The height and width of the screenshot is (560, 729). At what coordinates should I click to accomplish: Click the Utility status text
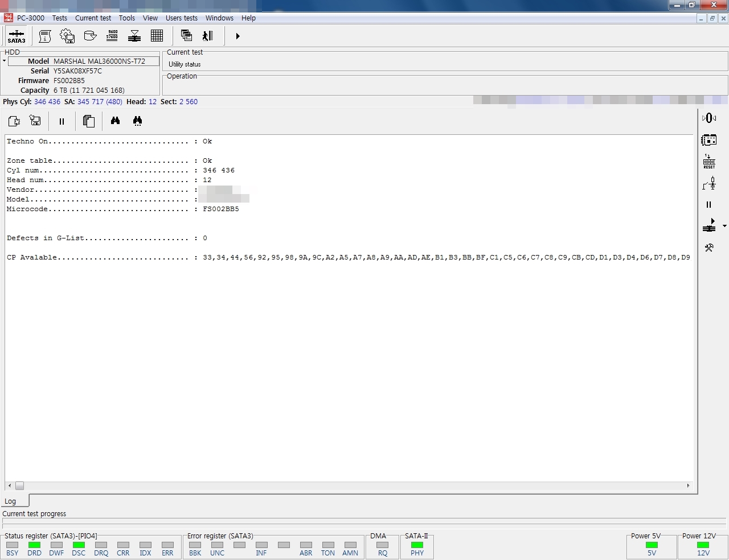click(185, 64)
